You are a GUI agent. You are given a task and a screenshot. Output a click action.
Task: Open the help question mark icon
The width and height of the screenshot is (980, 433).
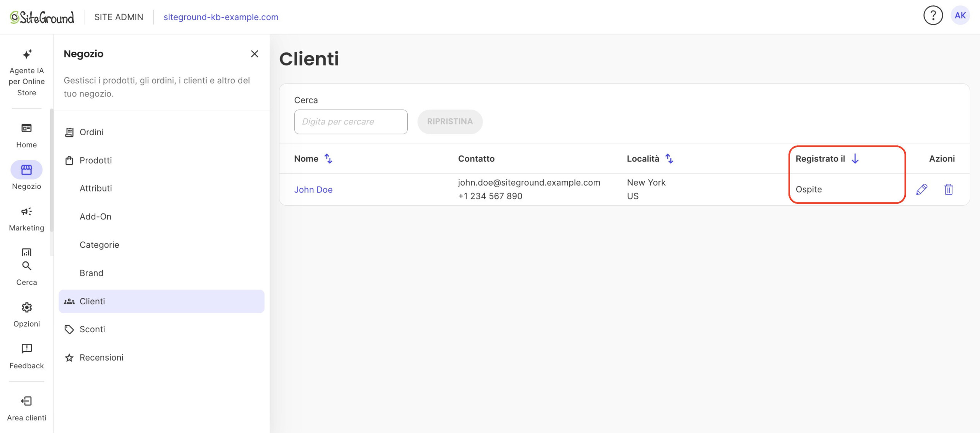(933, 16)
